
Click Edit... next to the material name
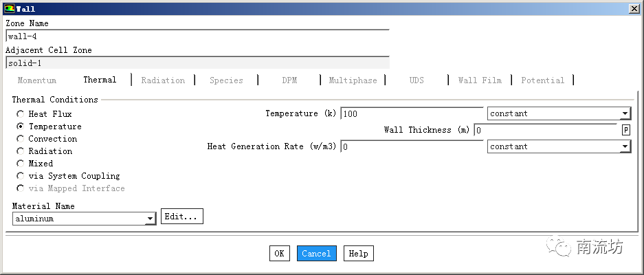(x=182, y=217)
